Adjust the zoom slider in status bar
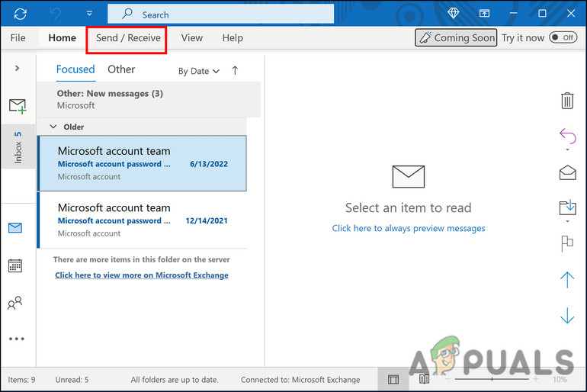Image resolution: width=587 pixels, height=392 pixels. (x=492, y=379)
